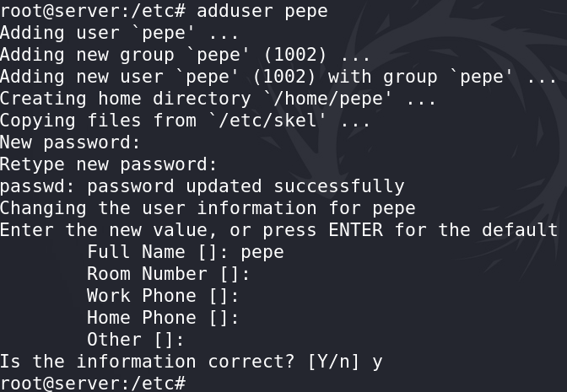Click the 'Other []:' field
567x392 pixels.
pyautogui.click(x=135, y=340)
